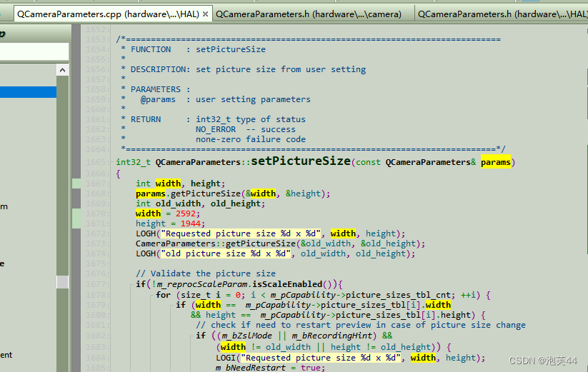Click the opening brace on line 1666
The image size is (588, 372).
click(x=118, y=174)
